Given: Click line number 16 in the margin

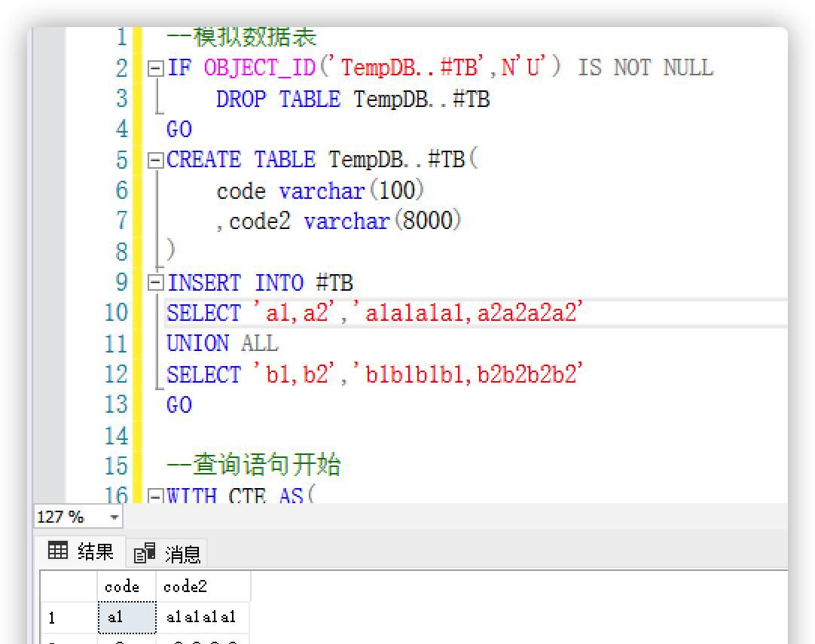Looking at the screenshot, I should (x=116, y=496).
